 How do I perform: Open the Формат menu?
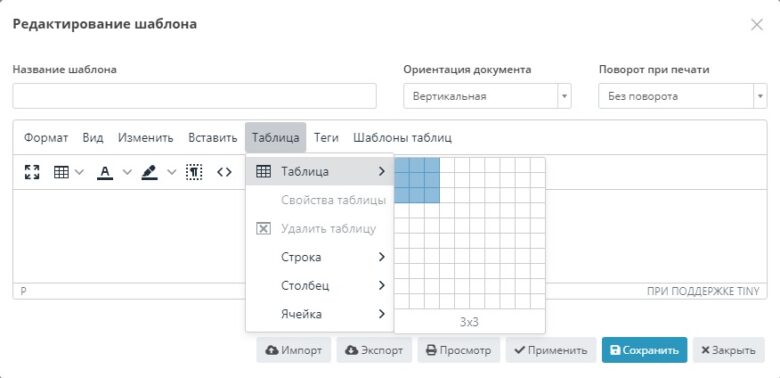click(x=46, y=138)
